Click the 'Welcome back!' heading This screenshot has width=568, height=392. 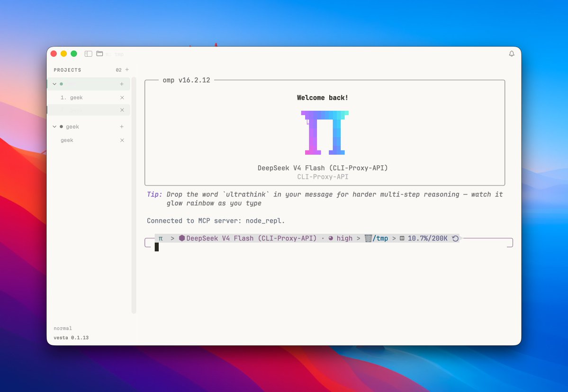tap(323, 98)
